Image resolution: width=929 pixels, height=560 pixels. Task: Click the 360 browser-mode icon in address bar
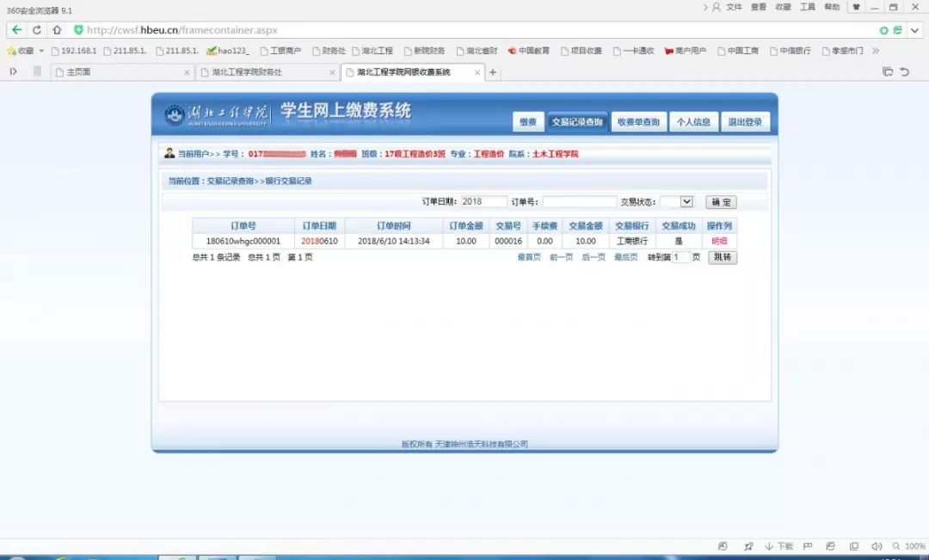coord(897,30)
